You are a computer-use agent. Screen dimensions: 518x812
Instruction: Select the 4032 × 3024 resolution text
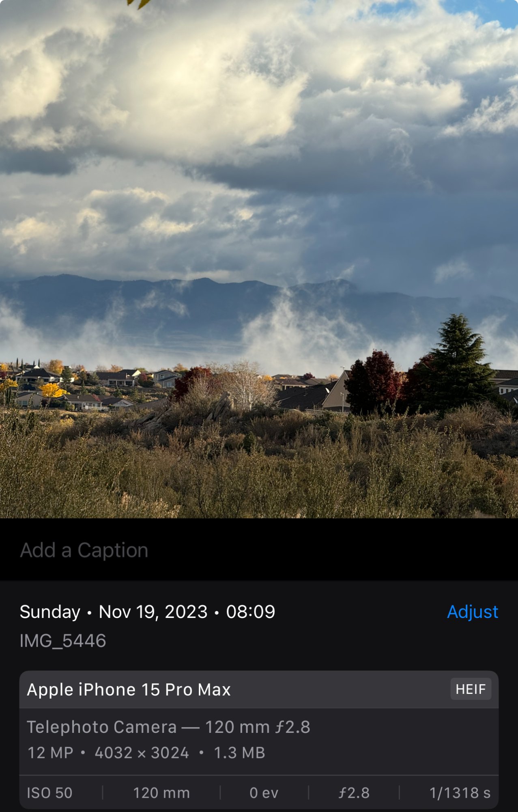coord(142,753)
